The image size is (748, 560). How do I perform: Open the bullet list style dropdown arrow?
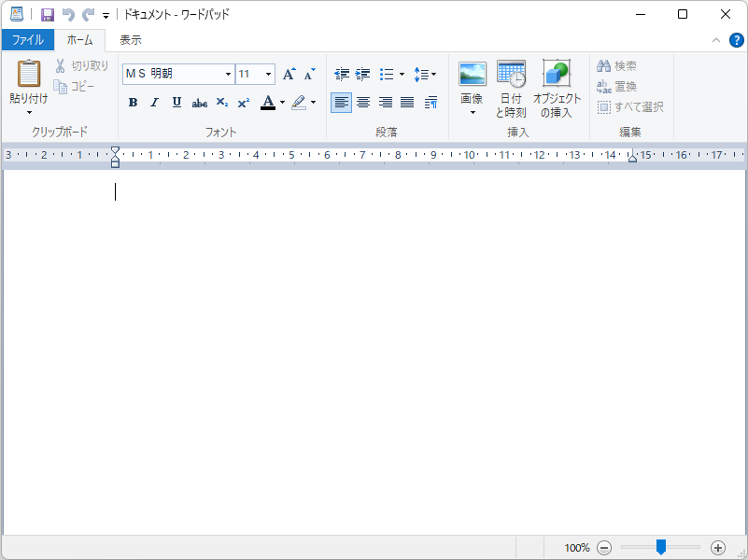402,74
